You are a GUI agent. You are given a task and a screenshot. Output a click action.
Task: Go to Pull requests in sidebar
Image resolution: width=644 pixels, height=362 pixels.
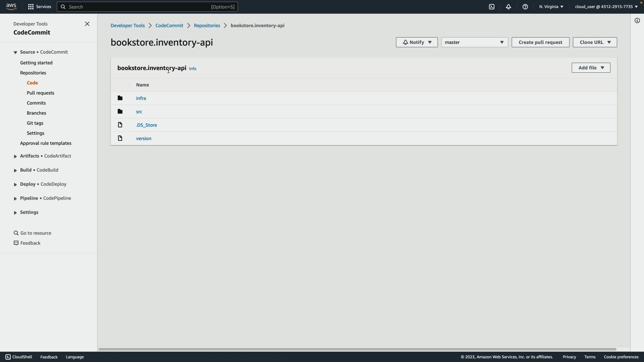point(40,93)
